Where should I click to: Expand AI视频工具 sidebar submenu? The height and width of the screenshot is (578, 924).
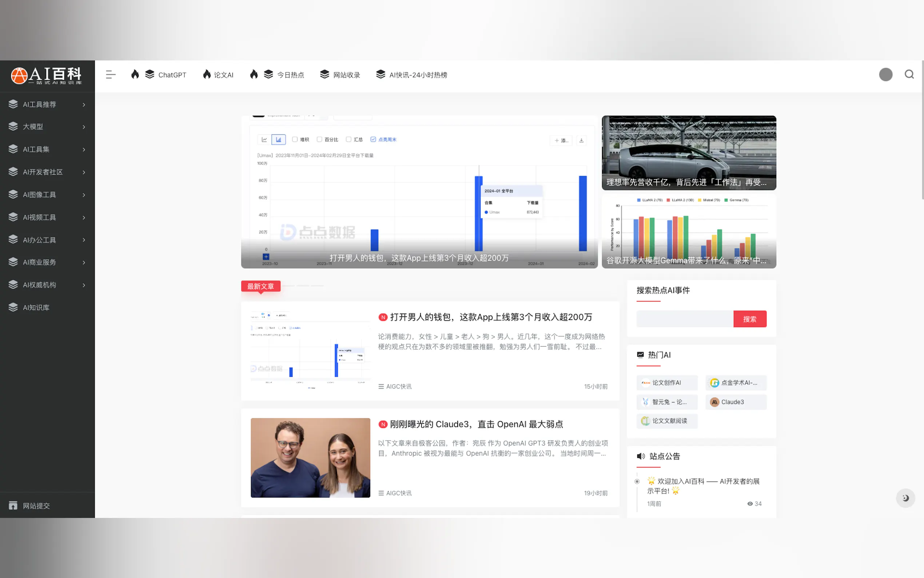pyautogui.click(x=39, y=217)
